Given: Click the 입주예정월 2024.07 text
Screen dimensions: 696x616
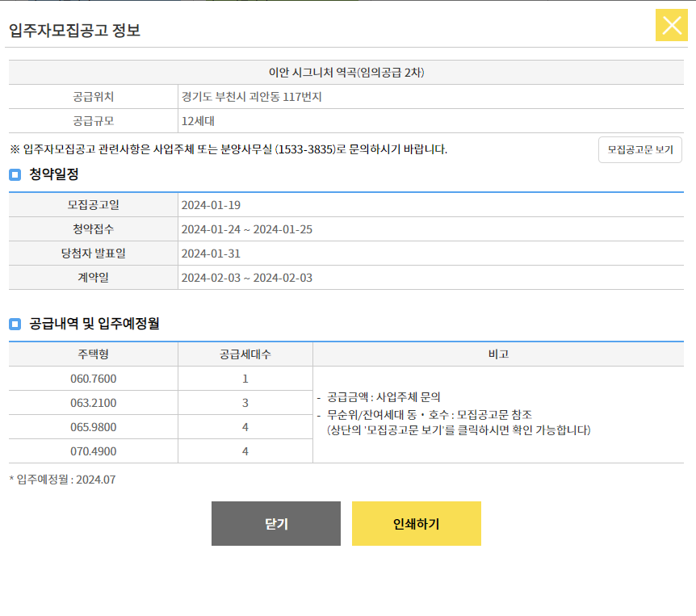Looking at the screenshot, I should tap(61, 479).
